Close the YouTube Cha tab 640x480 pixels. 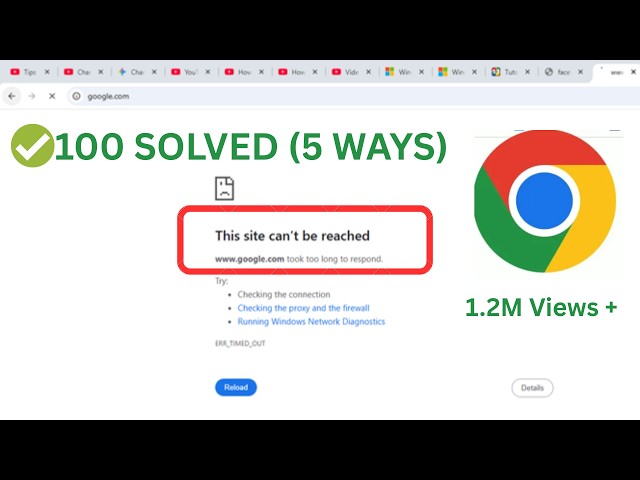pyautogui.click(x=100, y=72)
